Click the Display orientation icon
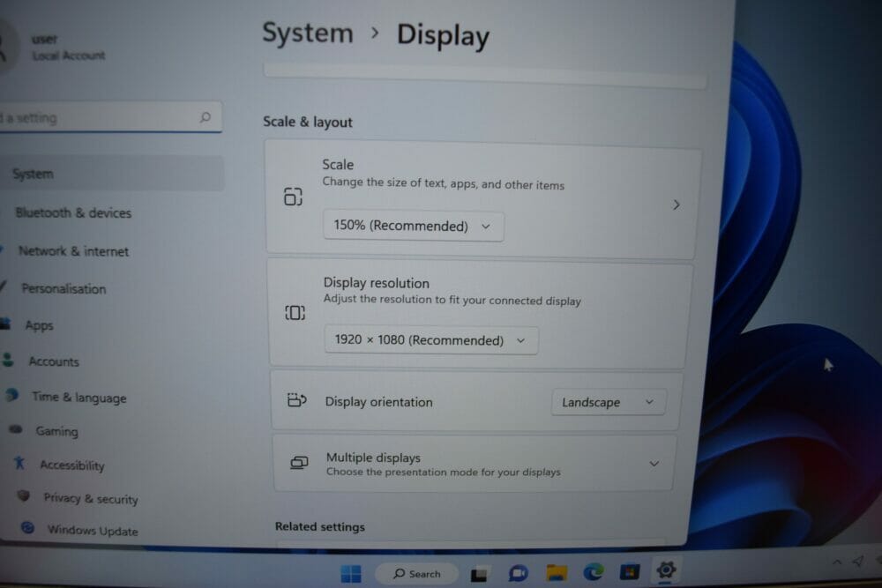 (x=296, y=399)
